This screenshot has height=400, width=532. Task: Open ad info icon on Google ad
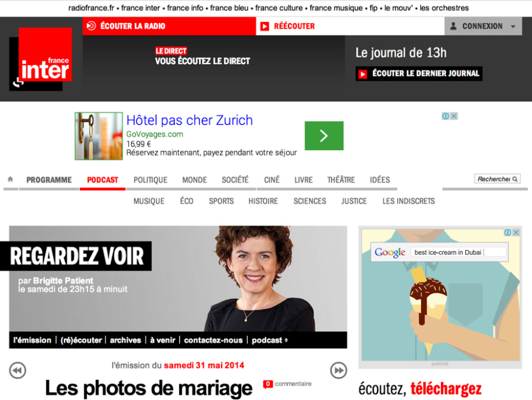(508, 232)
